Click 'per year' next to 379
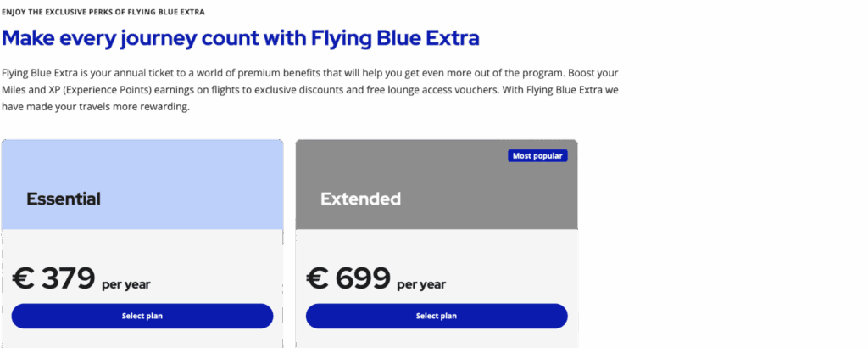Screen dimensions: 868x348 (x=125, y=284)
